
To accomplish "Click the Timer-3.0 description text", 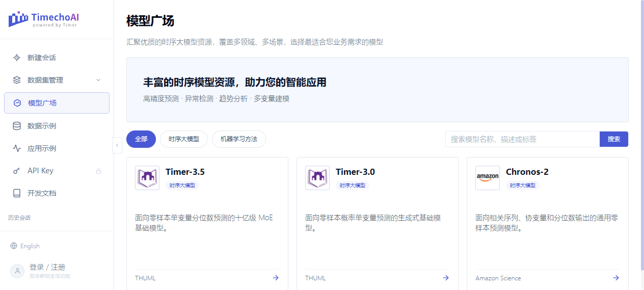I will click(373, 223).
